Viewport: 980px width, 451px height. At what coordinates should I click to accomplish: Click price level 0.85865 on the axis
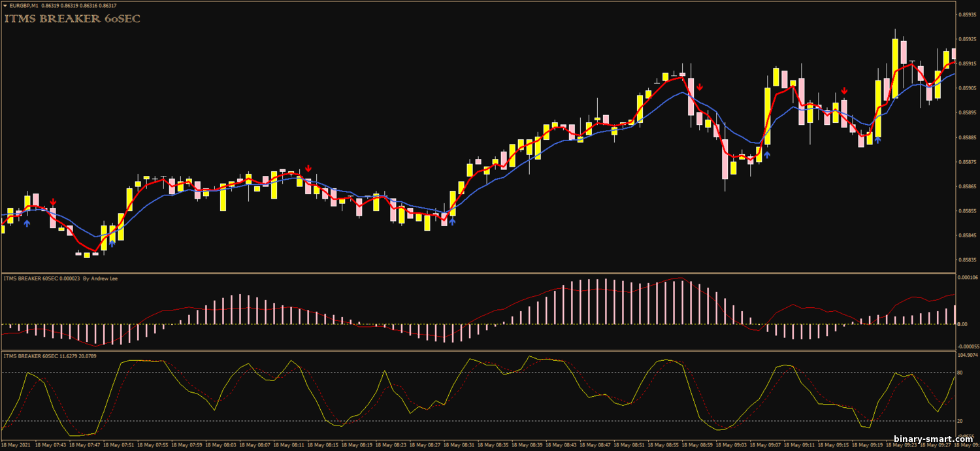[966, 186]
